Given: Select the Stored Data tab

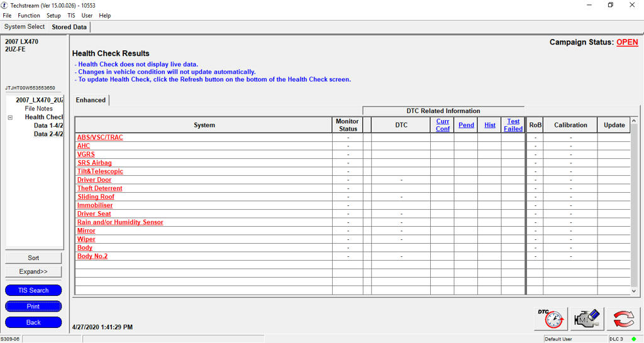Looking at the screenshot, I should click(69, 27).
